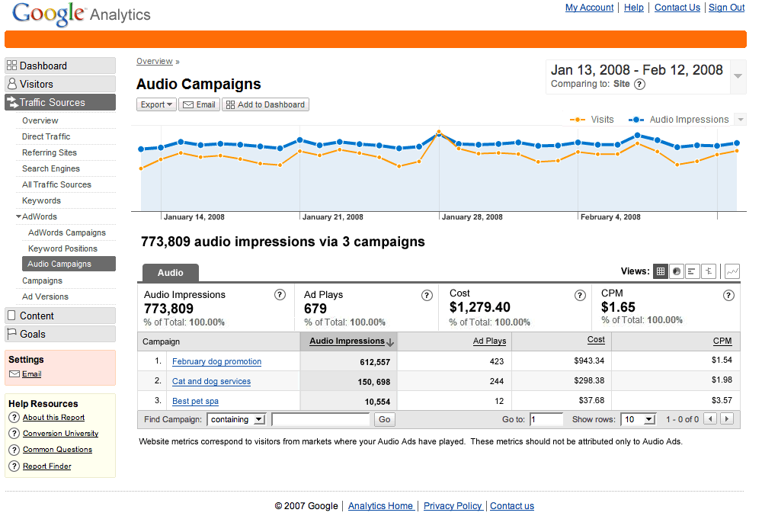
Task: Click the Goals flag icon in sidebar
Action: click(12, 334)
